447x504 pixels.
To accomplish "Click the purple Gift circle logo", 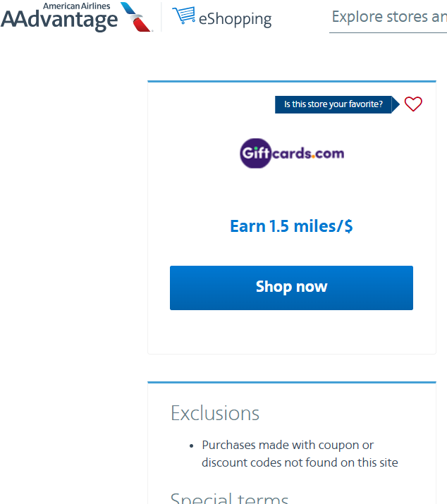I will tap(255, 153).
